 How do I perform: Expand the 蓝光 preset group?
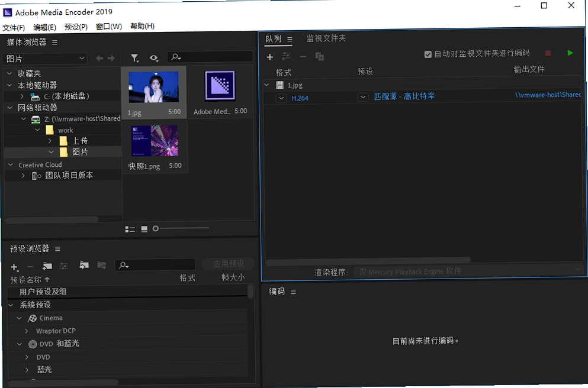coord(27,370)
